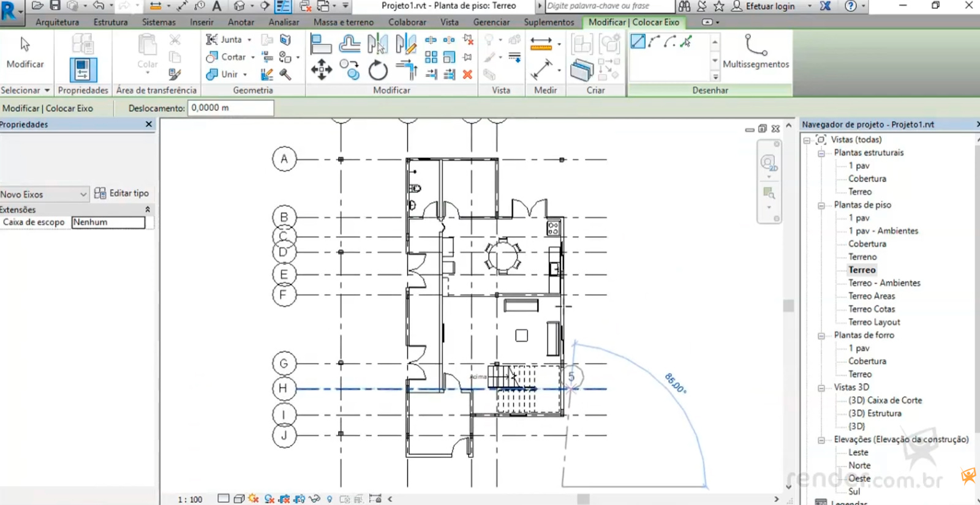
Task: Click the Rotate tool icon
Action: 378,70
